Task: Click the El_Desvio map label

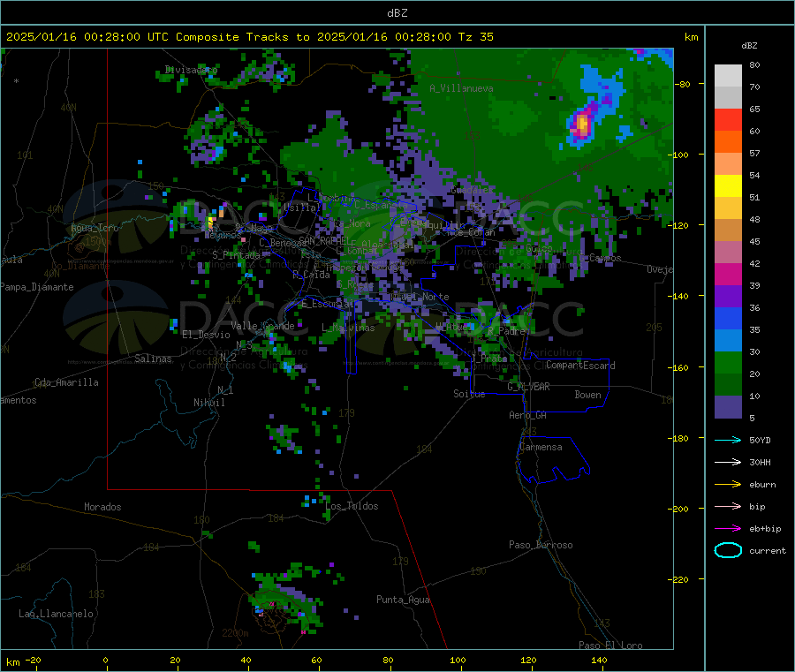Action: point(206,335)
